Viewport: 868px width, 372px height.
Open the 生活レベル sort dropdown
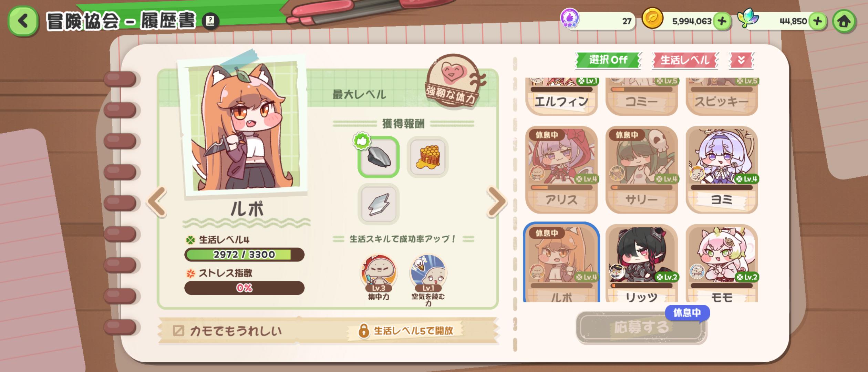(x=685, y=60)
